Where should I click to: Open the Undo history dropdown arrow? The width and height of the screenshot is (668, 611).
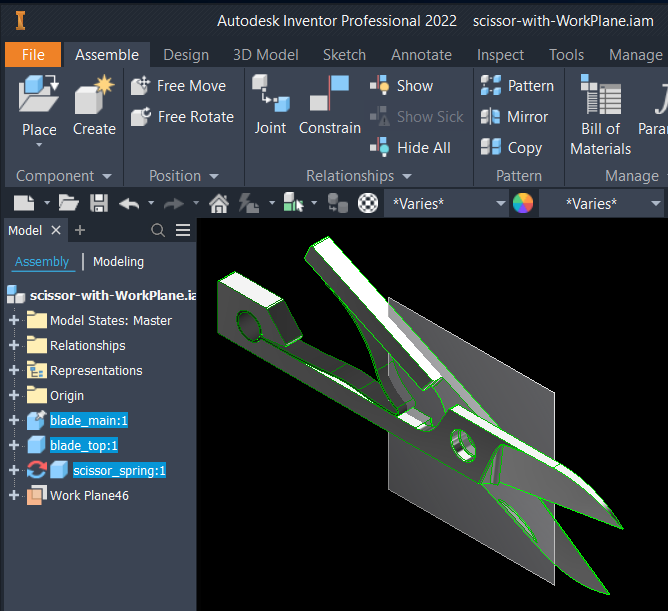(151, 203)
